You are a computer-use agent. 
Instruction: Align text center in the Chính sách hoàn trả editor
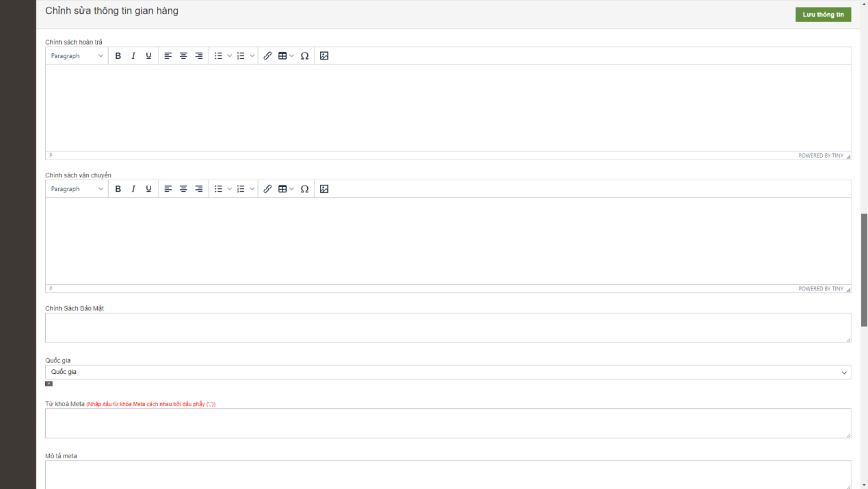coord(184,56)
